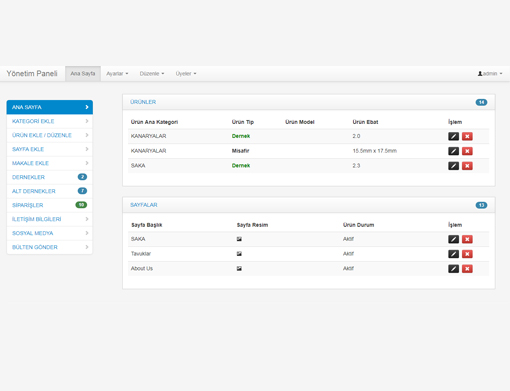The image size is (510, 391).
Task: Open image icon of SAKA page
Action: click(239, 239)
